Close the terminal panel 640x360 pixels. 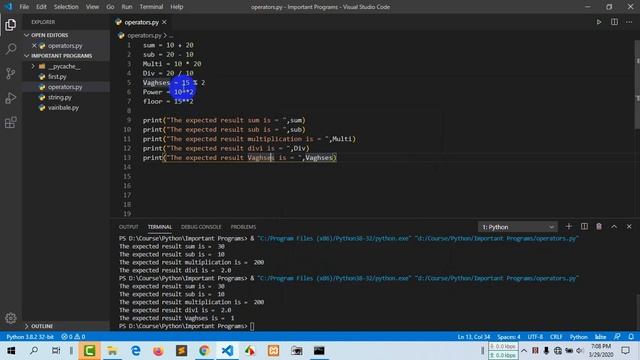(x=629, y=227)
